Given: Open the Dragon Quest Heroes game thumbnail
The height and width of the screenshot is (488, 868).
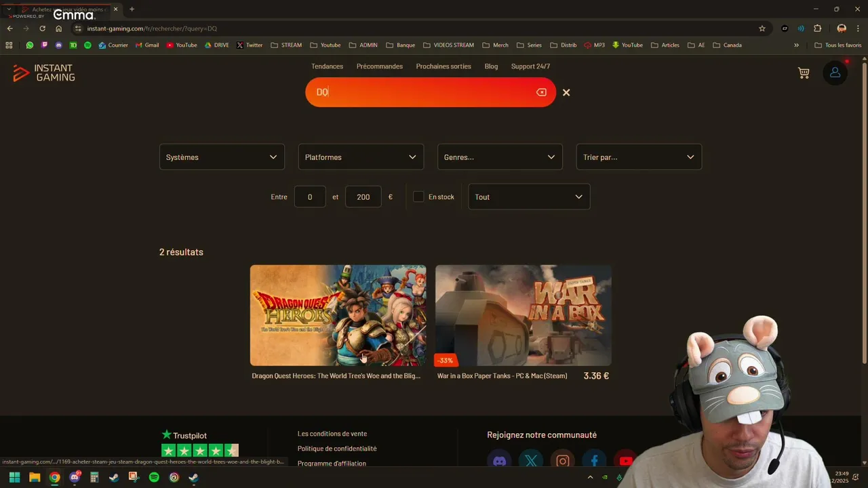Looking at the screenshot, I should pyautogui.click(x=338, y=315).
